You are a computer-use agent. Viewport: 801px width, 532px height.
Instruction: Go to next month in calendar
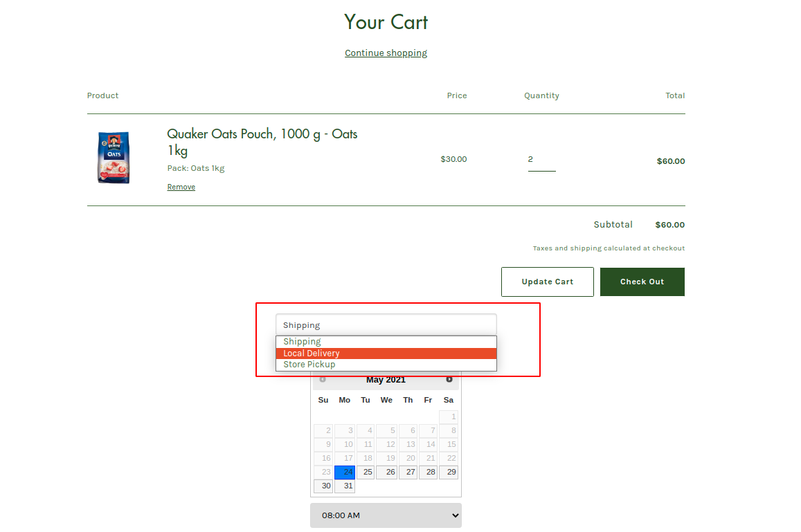[449, 379]
